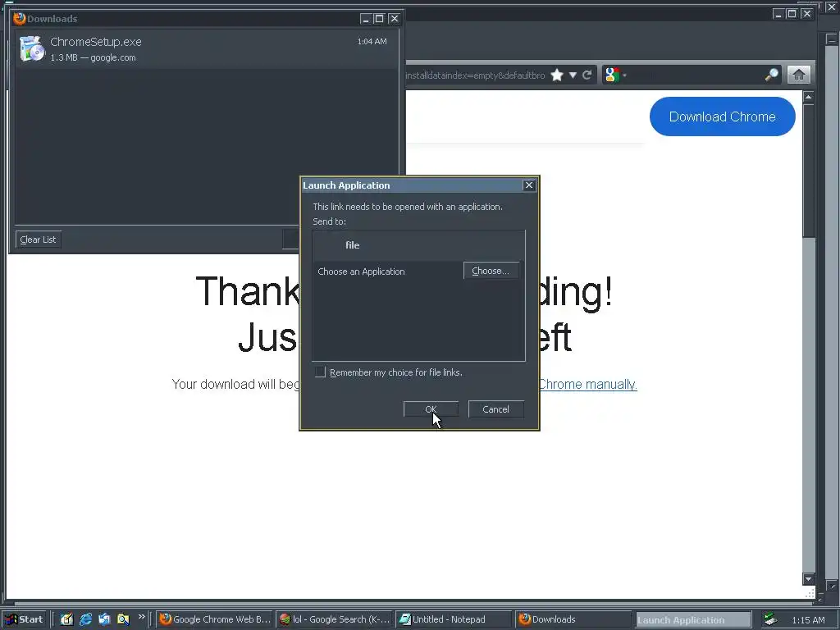Click the page scrollbar up arrow
The image size is (840, 630).
808,97
